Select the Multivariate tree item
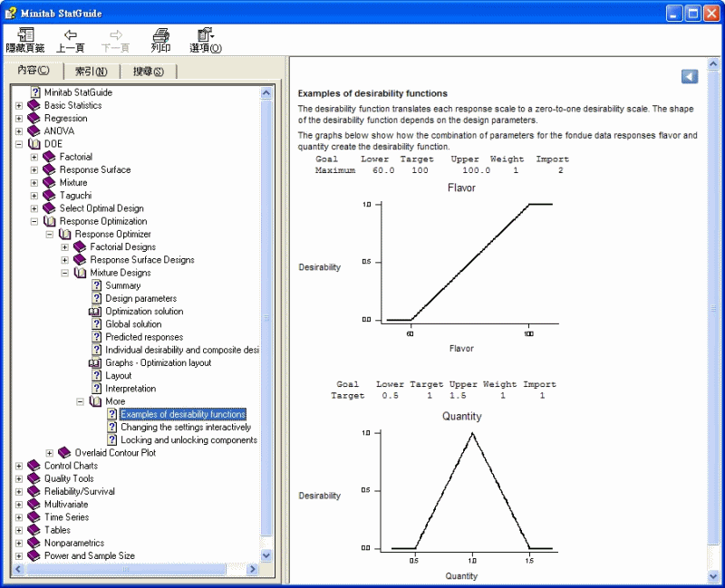The image size is (725, 588). pos(66,505)
